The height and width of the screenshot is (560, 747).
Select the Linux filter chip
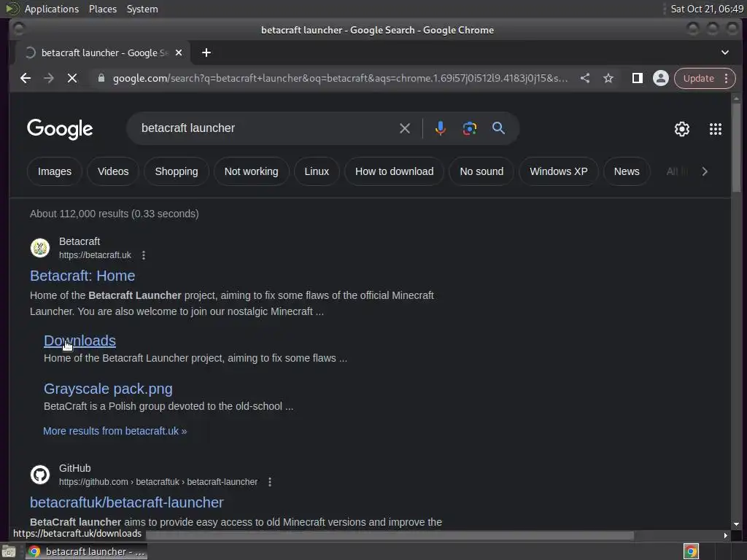317,171
